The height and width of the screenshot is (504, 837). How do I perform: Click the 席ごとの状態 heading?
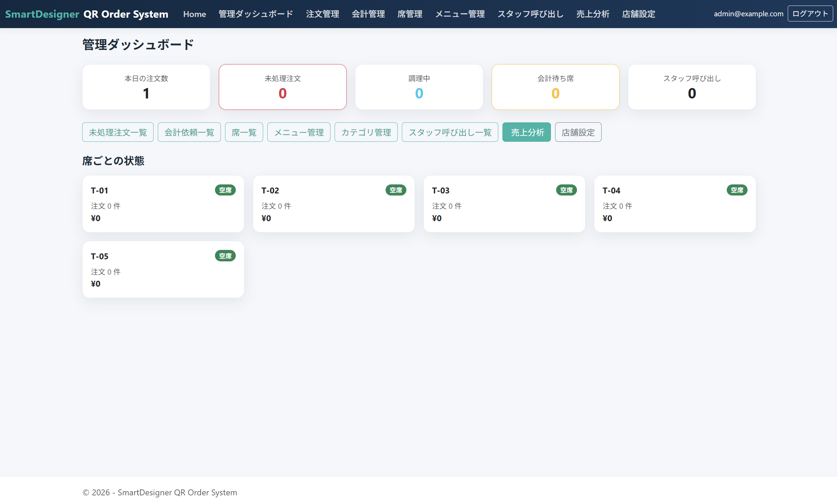coord(113,161)
